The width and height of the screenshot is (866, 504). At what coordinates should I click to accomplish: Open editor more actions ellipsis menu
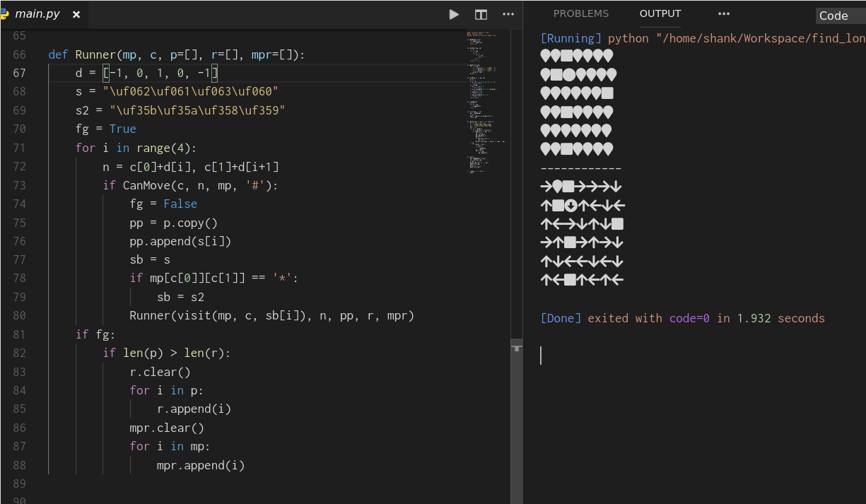(x=508, y=14)
